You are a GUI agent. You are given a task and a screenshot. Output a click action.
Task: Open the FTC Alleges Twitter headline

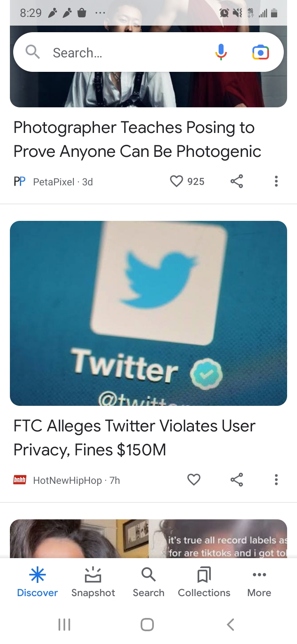[x=134, y=438]
